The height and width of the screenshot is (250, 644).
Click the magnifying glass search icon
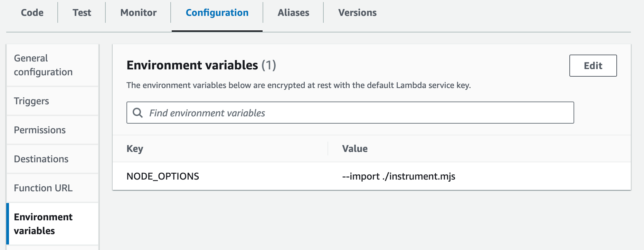138,113
